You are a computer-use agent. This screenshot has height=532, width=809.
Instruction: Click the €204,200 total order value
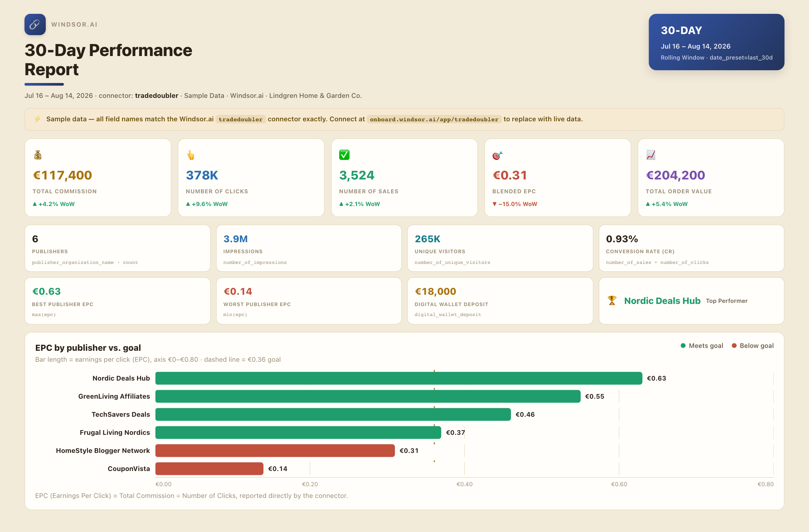pos(676,175)
